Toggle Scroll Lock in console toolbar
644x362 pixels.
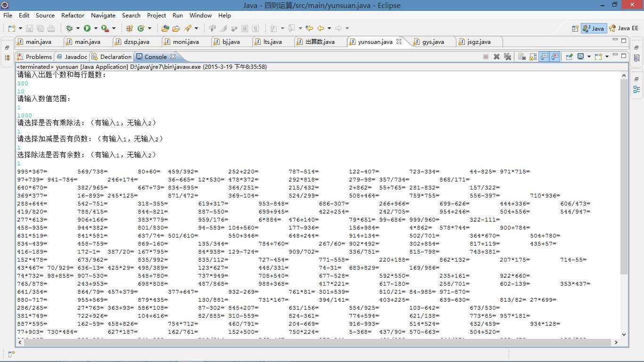(533, 57)
